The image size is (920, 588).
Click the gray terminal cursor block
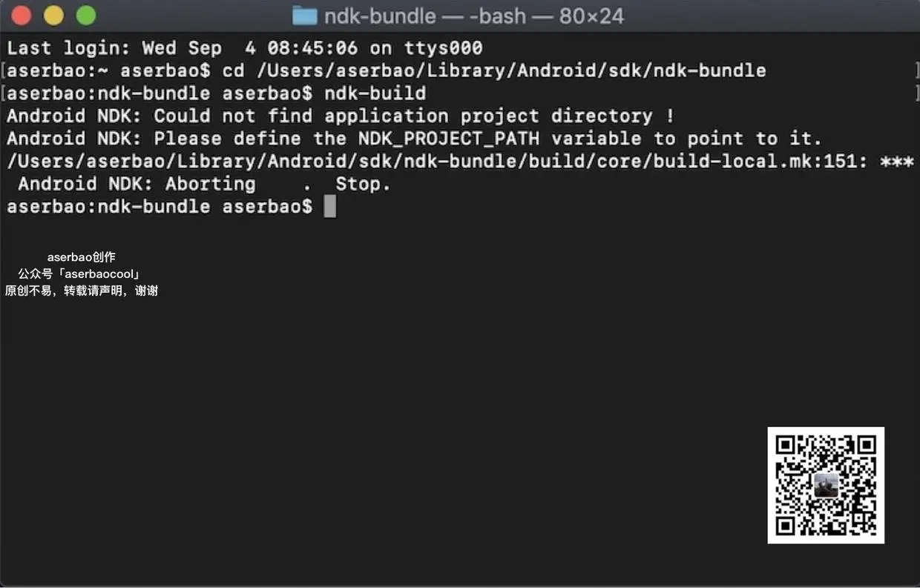[x=330, y=207]
